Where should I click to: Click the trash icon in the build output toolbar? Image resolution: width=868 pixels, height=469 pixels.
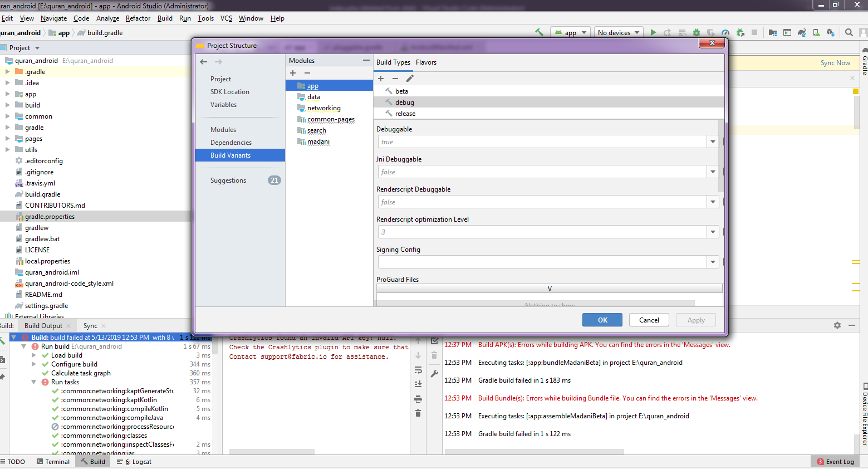(x=418, y=413)
